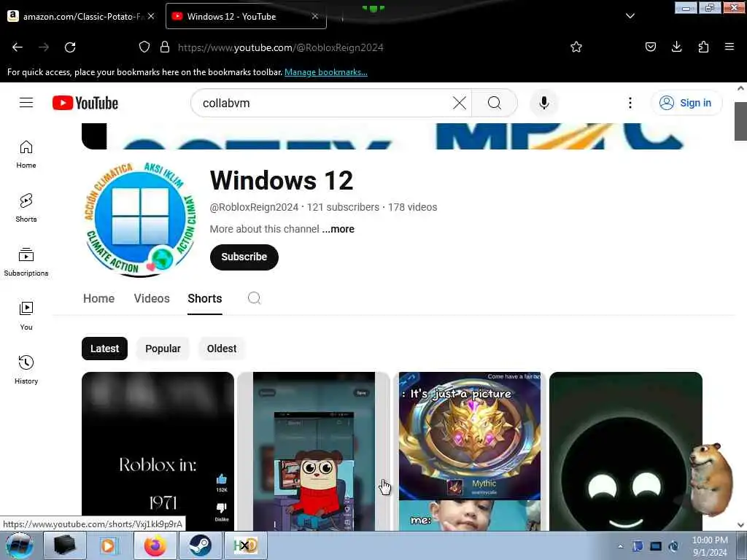This screenshot has height=560, width=747.
Task: Go back with the browser back arrow
Action: click(x=18, y=47)
